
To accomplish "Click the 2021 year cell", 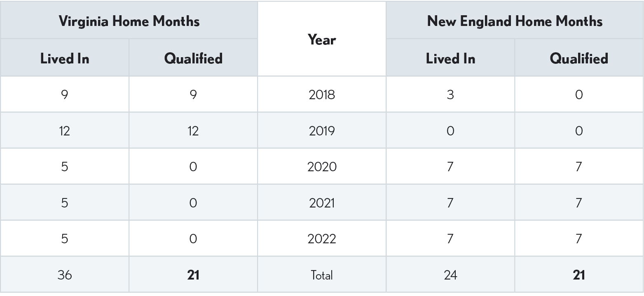I will click(x=322, y=203).
